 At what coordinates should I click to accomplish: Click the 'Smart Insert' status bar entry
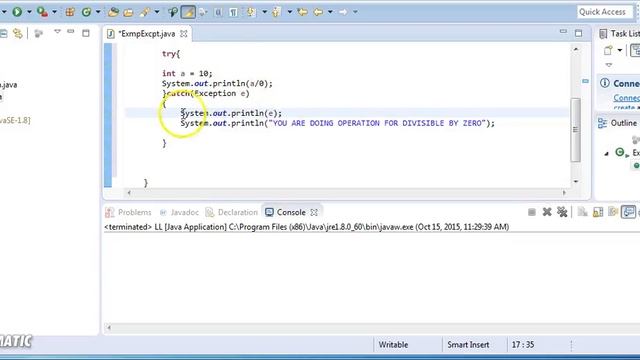coord(468,345)
